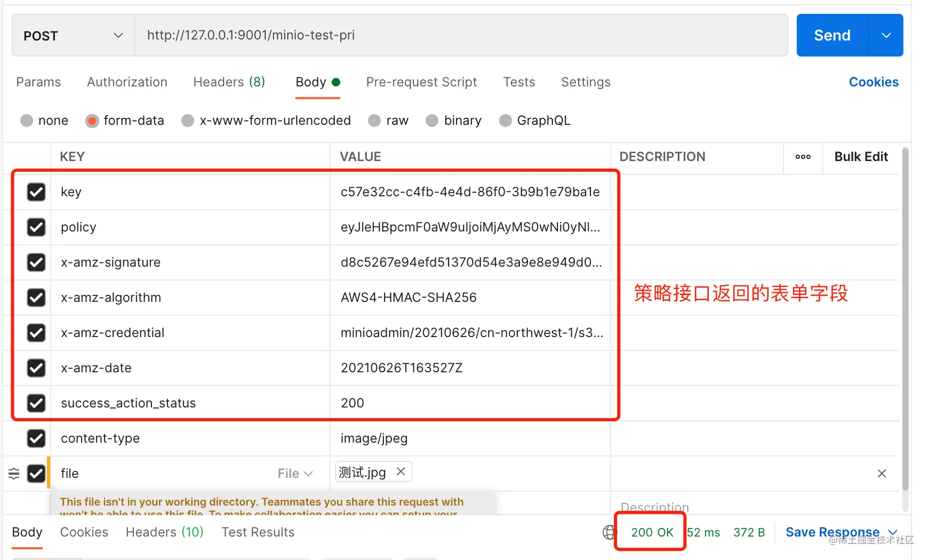929x560 pixels.
Task: Toggle the x-amz-signature row checkbox
Action: (36, 262)
